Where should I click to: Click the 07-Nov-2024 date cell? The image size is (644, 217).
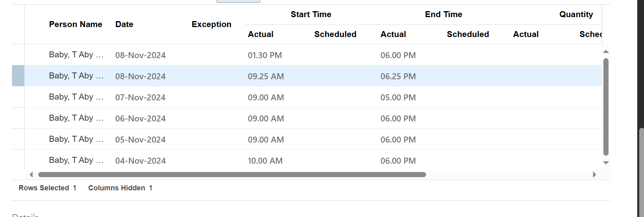click(x=141, y=98)
